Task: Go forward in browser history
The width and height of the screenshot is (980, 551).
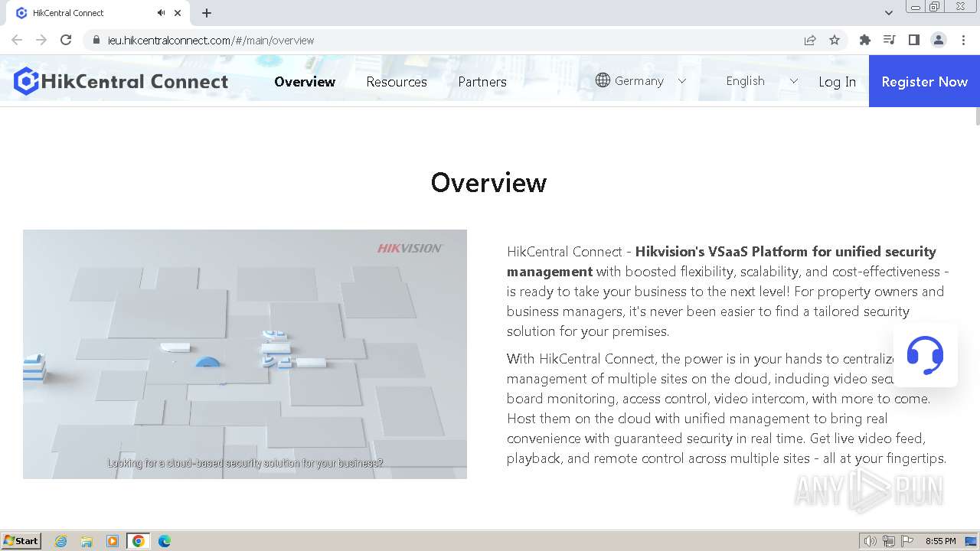Action: click(x=41, y=40)
